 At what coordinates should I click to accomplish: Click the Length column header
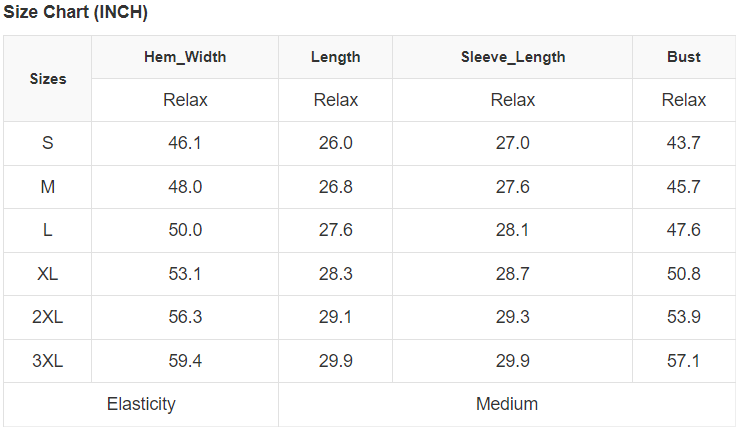coord(336,57)
